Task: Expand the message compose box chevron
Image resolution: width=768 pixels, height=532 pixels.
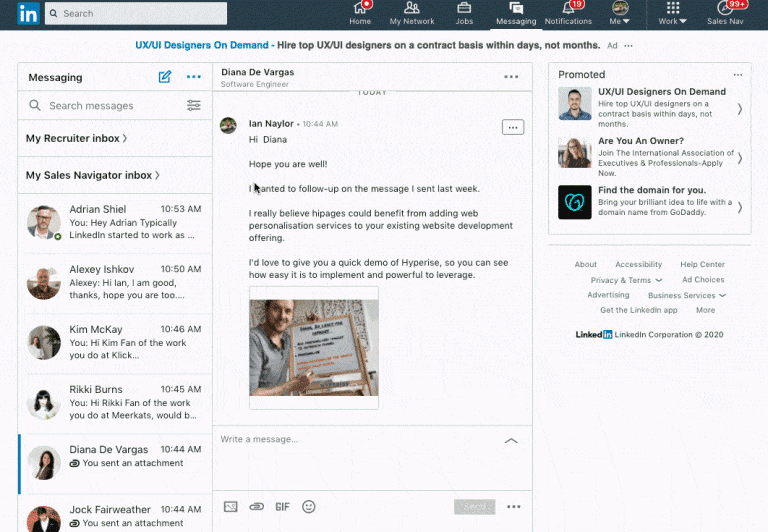Action: tap(511, 440)
